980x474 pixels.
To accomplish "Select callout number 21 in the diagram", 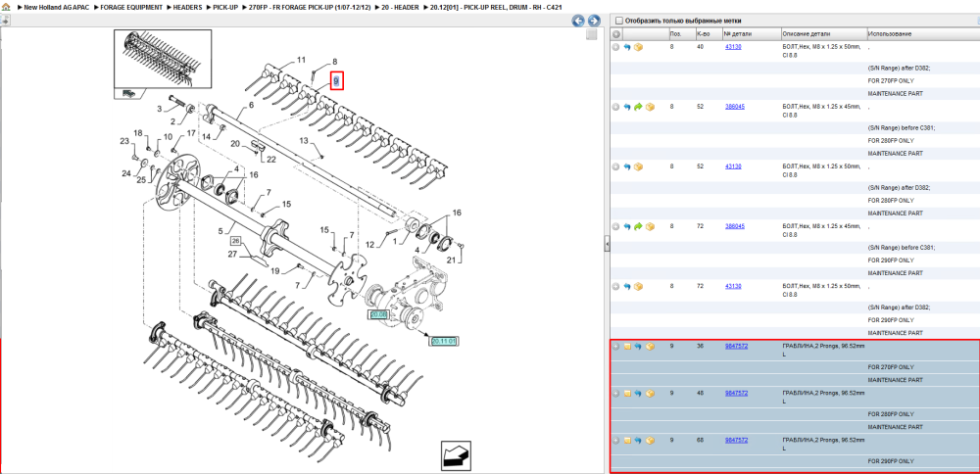I will [451, 260].
